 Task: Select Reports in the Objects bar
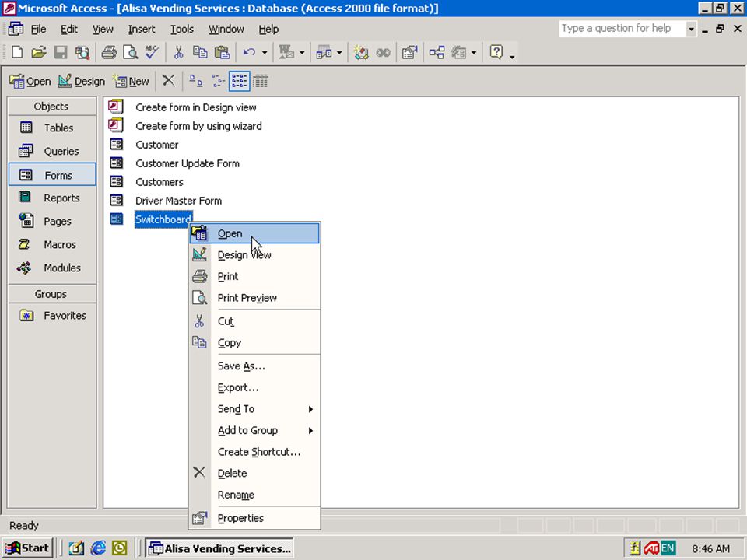(52, 198)
